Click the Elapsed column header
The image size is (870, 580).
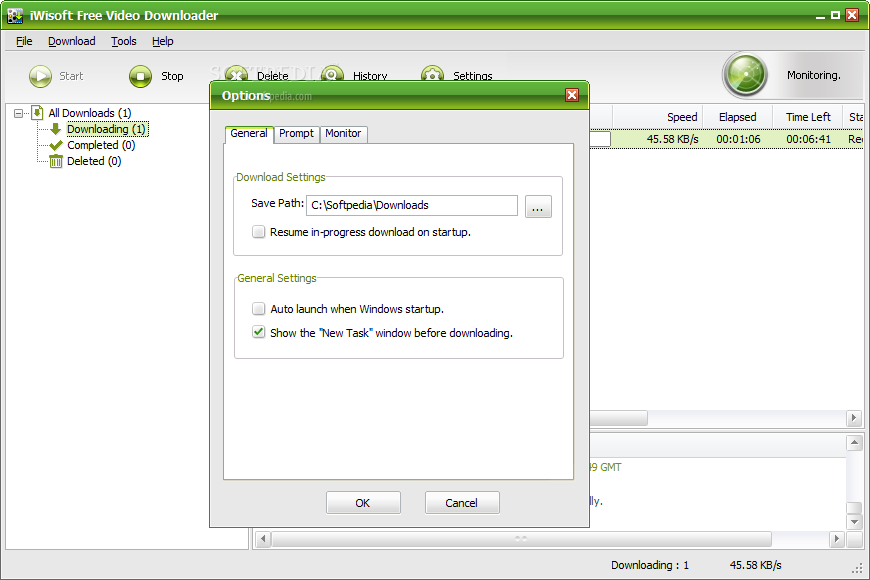click(737, 117)
